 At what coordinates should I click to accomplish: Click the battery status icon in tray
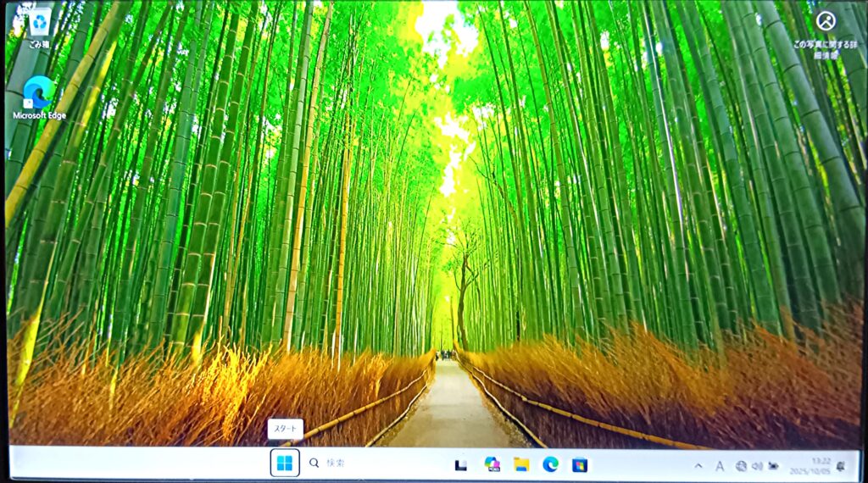(x=773, y=465)
